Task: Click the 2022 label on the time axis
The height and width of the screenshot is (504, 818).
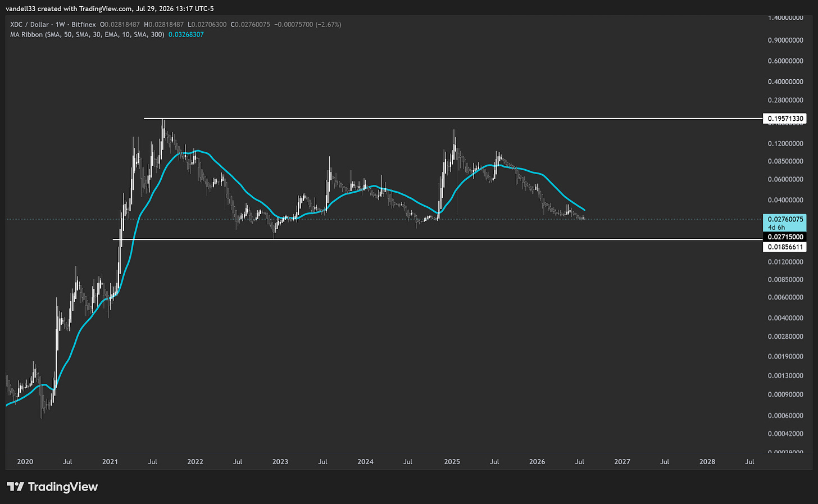Action: 195,462
